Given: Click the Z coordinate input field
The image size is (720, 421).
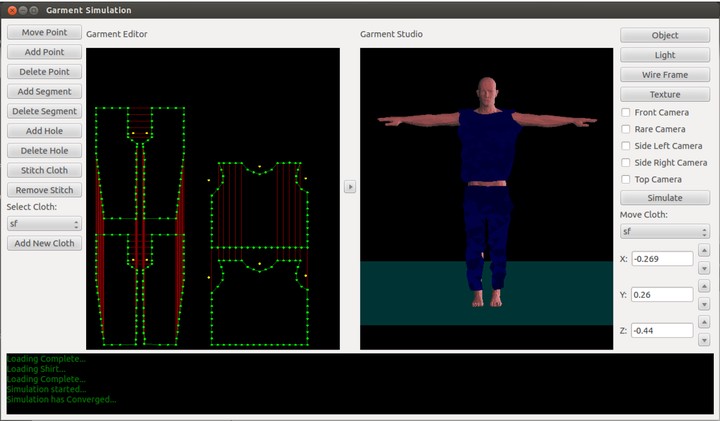Looking at the screenshot, I should pyautogui.click(x=662, y=331).
